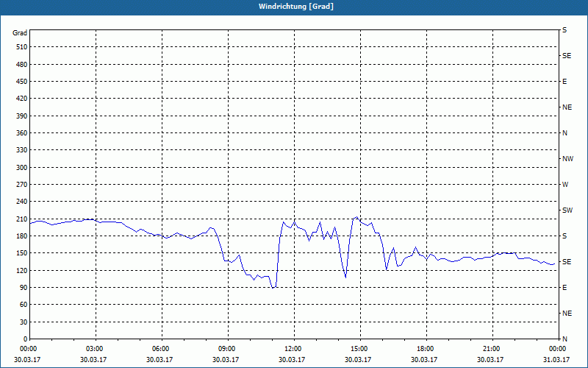588x368 pixels.
Task: Click the 240 y-axis value
Action: pos(21,202)
